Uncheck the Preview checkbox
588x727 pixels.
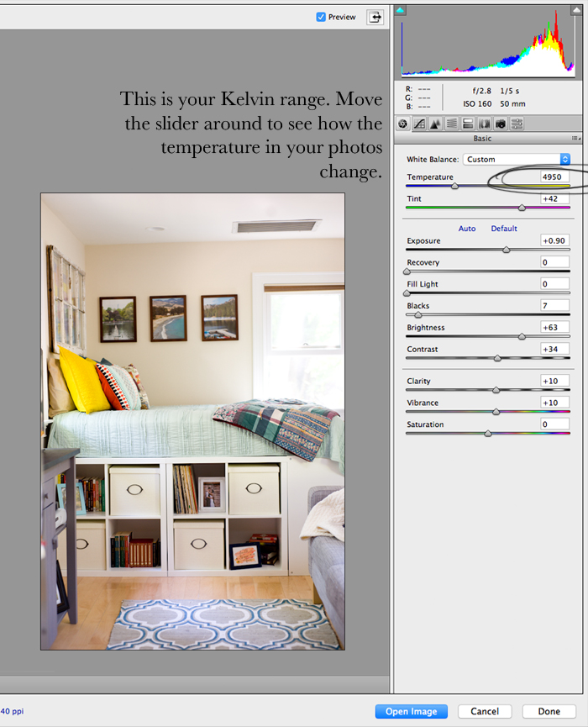pyautogui.click(x=321, y=17)
